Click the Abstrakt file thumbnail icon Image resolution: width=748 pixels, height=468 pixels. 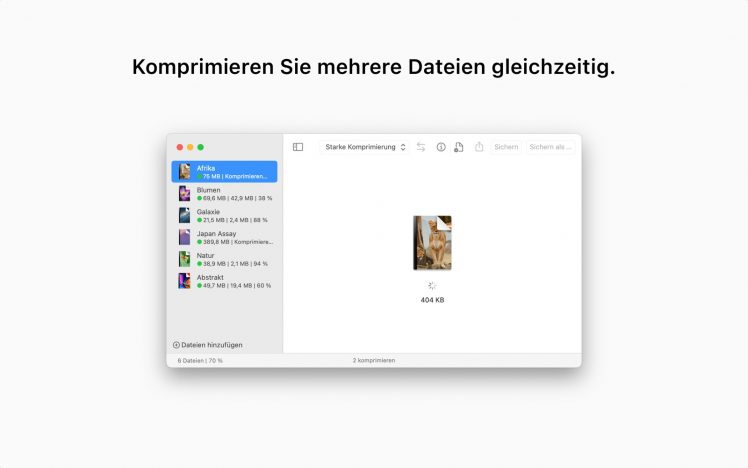(x=184, y=281)
